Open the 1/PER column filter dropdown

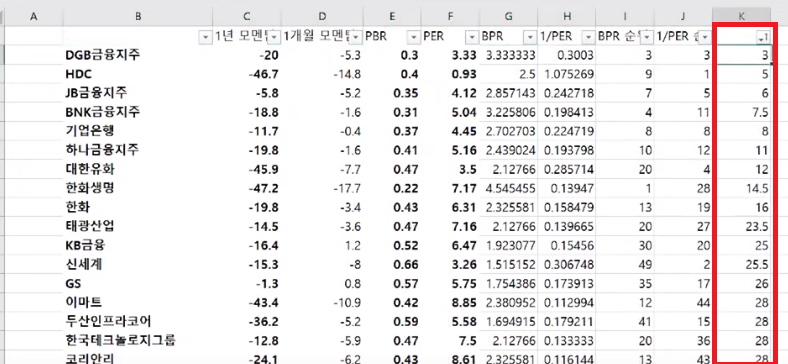588,37
